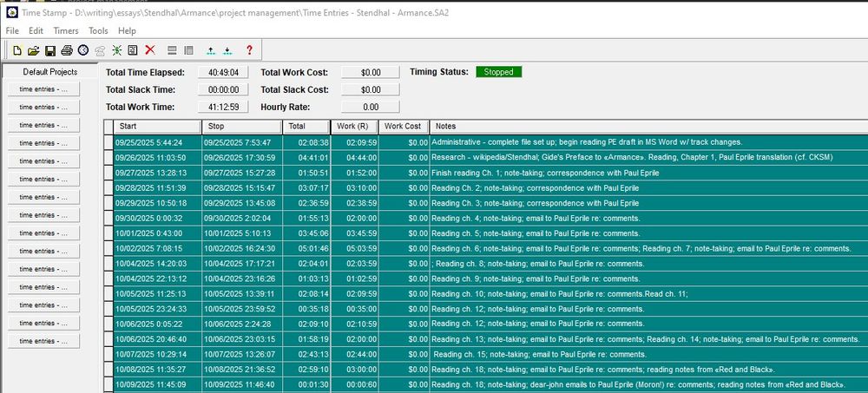Image resolution: width=868 pixels, height=393 pixels.
Task: Delete entry with the red X icon
Action: pos(150,49)
